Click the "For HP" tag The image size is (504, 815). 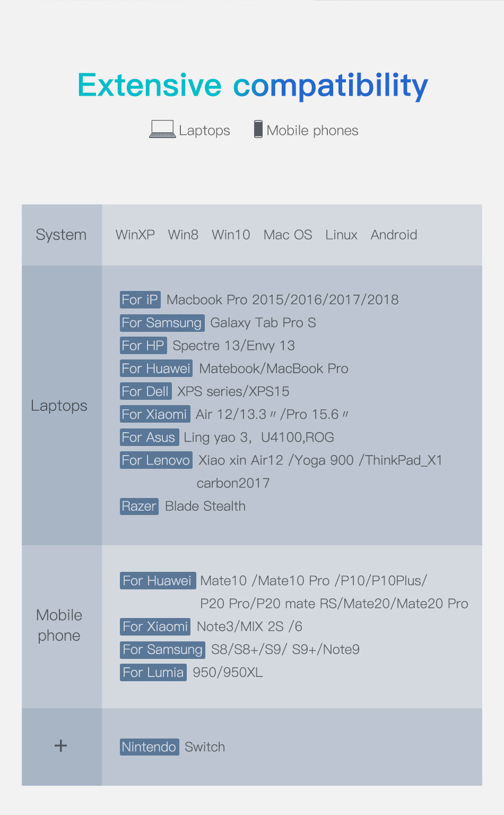[x=143, y=345]
